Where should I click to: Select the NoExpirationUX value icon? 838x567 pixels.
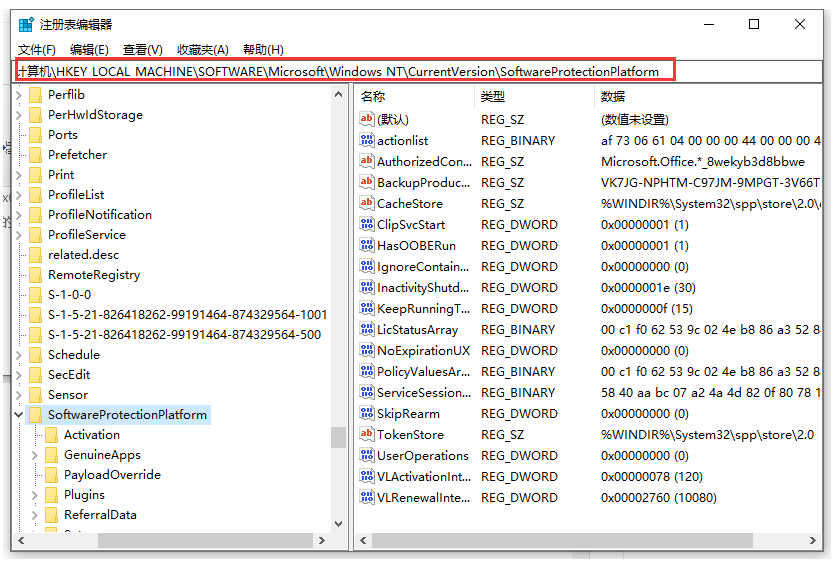point(367,350)
